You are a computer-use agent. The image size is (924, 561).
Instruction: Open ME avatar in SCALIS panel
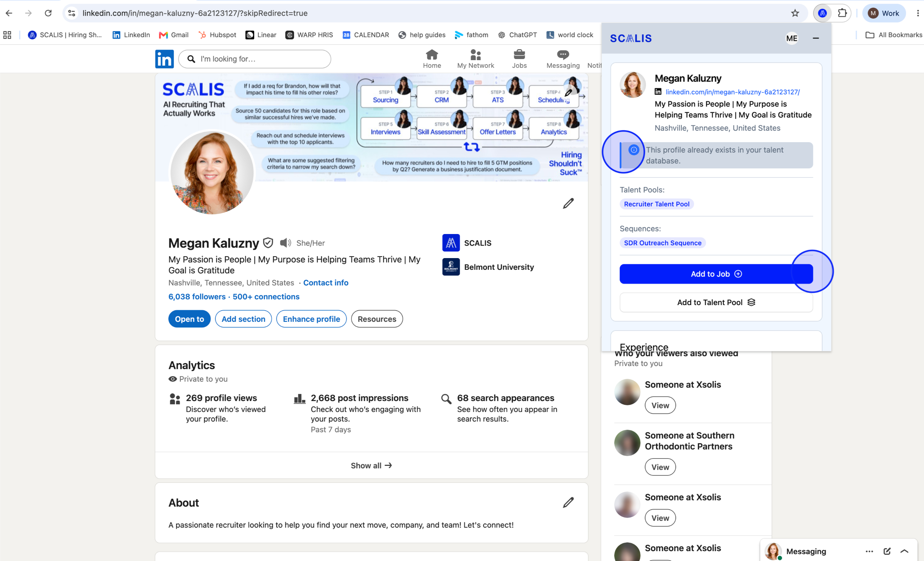[792, 38]
